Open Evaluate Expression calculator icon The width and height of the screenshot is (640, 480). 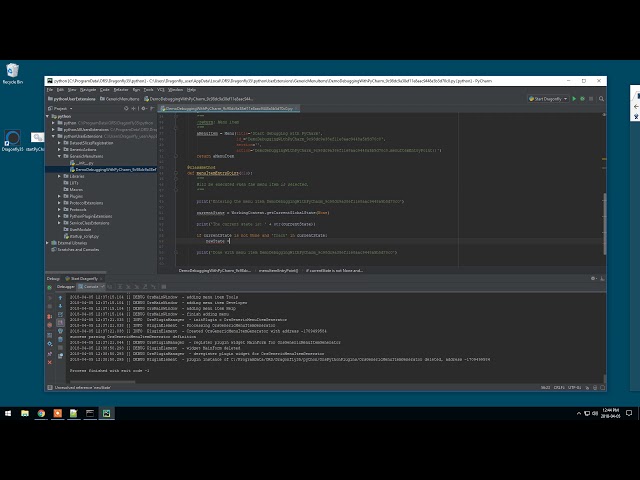click(x=164, y=287)
